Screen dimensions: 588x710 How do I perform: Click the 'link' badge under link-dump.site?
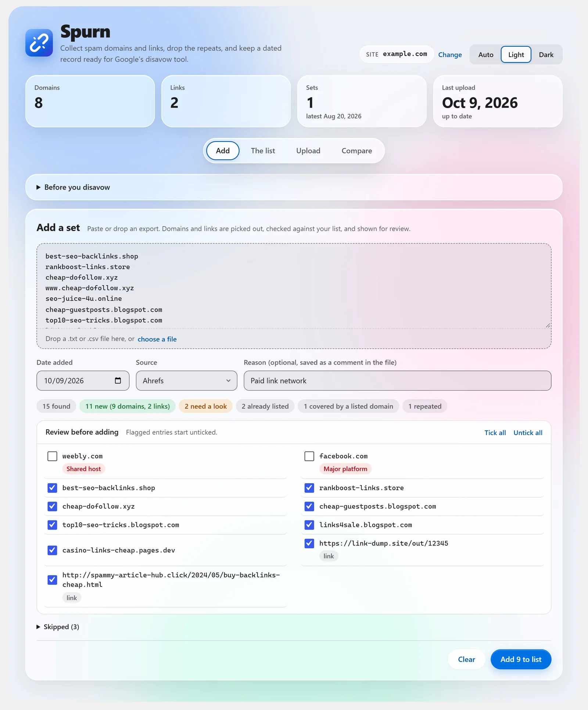[x=329, y=556]
